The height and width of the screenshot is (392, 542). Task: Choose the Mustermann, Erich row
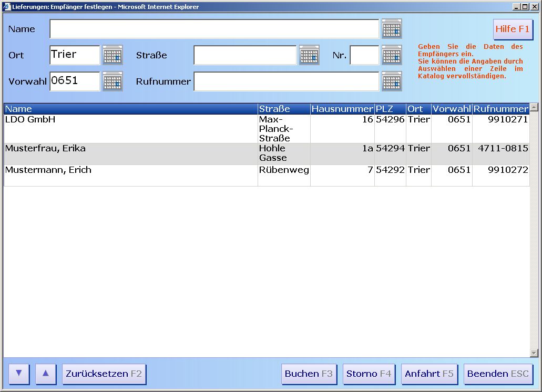click(x=130, y=175)
